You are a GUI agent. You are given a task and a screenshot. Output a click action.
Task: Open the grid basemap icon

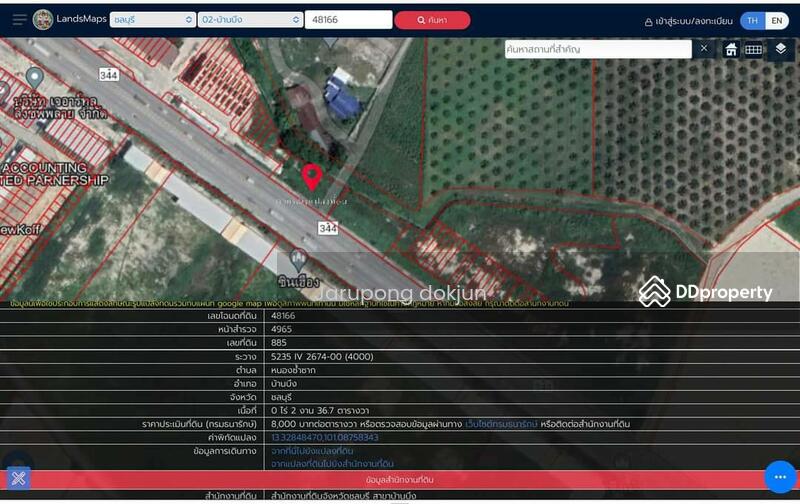(753, 49)
